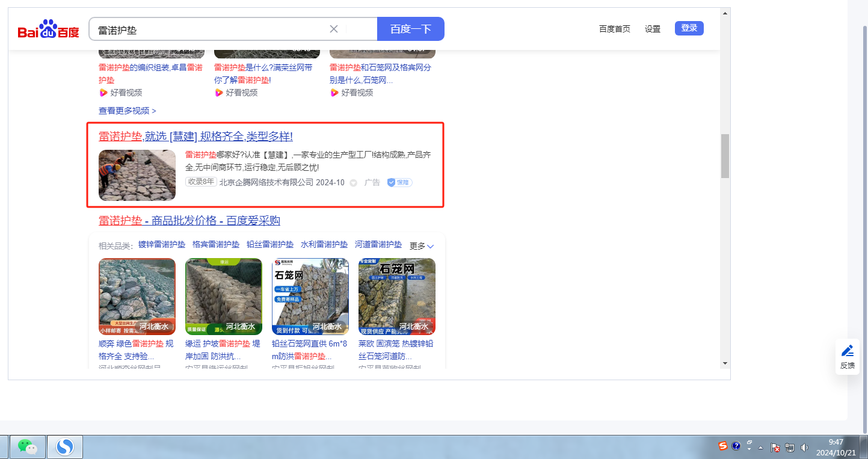
Task: Click the 收录8年 tag
Action: (201, 182)
